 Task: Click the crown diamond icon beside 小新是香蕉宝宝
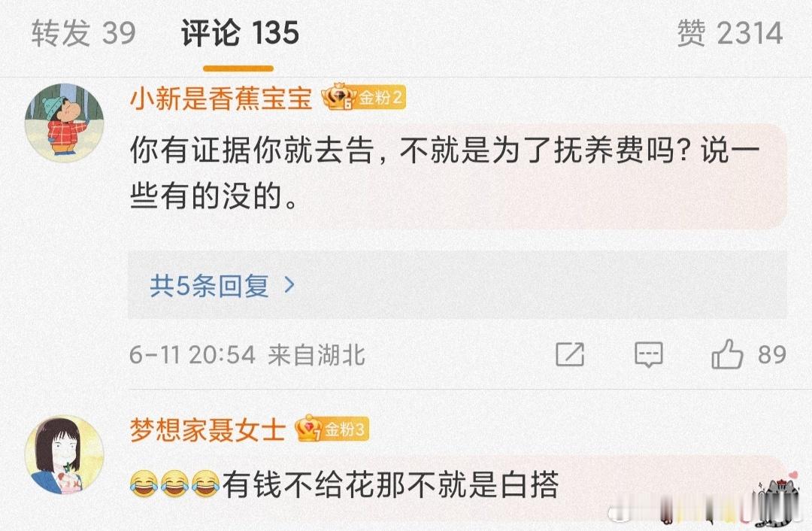(x=338, y=96)
